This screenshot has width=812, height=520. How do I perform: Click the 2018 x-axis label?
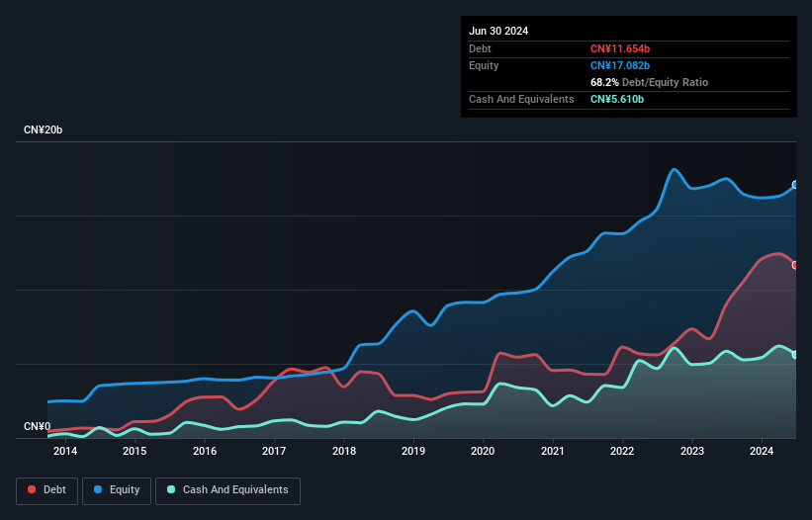point(344,451)
